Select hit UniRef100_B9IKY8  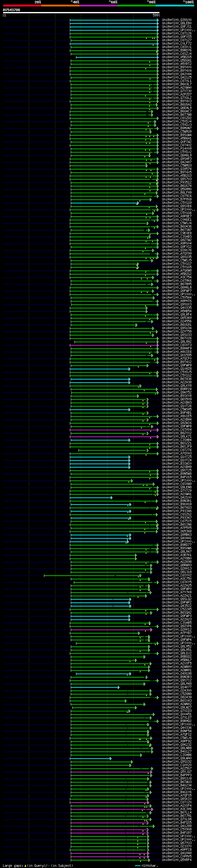click(177, 396)
